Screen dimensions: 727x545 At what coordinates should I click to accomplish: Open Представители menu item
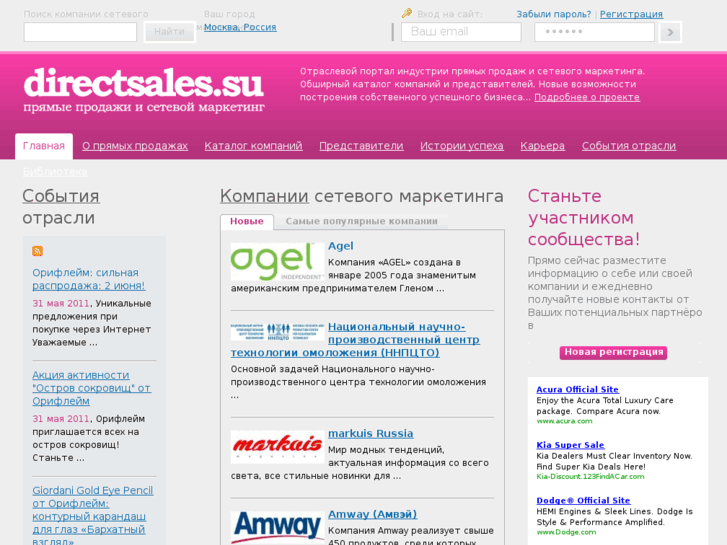[x=361, y=146]
